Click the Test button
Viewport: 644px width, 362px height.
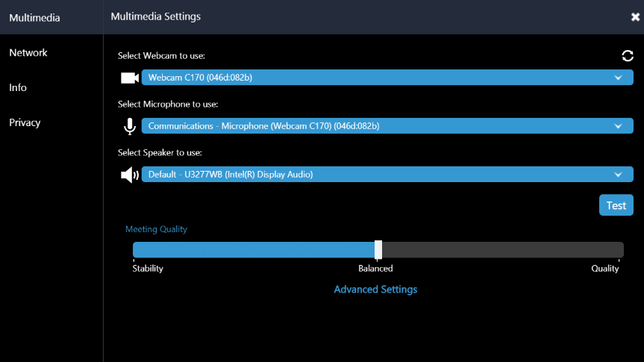click(x=616, y=205)
